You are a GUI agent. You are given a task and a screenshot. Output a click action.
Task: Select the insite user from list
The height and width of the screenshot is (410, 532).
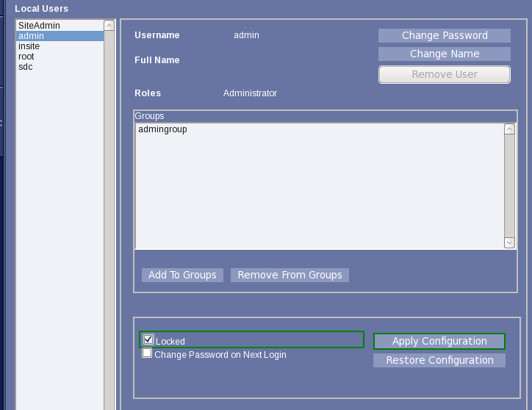(x=29, y=46)
